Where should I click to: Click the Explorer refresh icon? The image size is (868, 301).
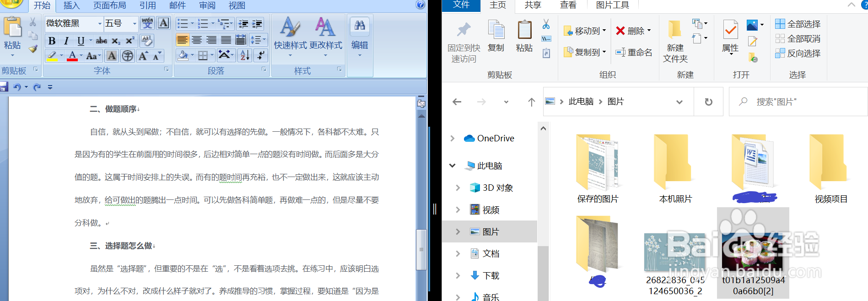(708, 102)
